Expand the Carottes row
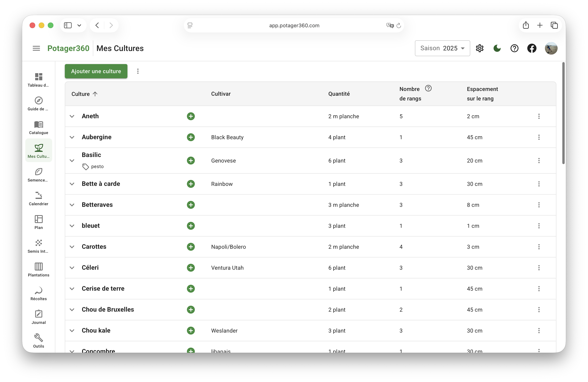This screenshot has width=588, height=382. [72, 247]
